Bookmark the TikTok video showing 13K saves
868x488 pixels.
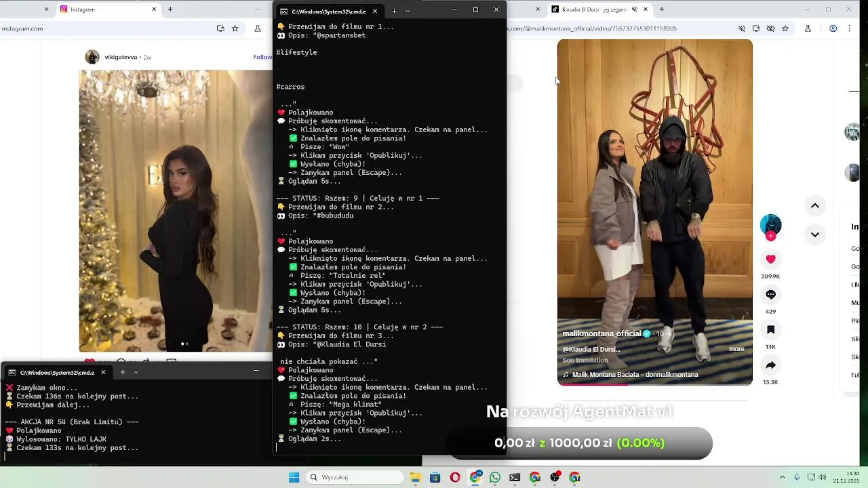click(x=770, y=329)
